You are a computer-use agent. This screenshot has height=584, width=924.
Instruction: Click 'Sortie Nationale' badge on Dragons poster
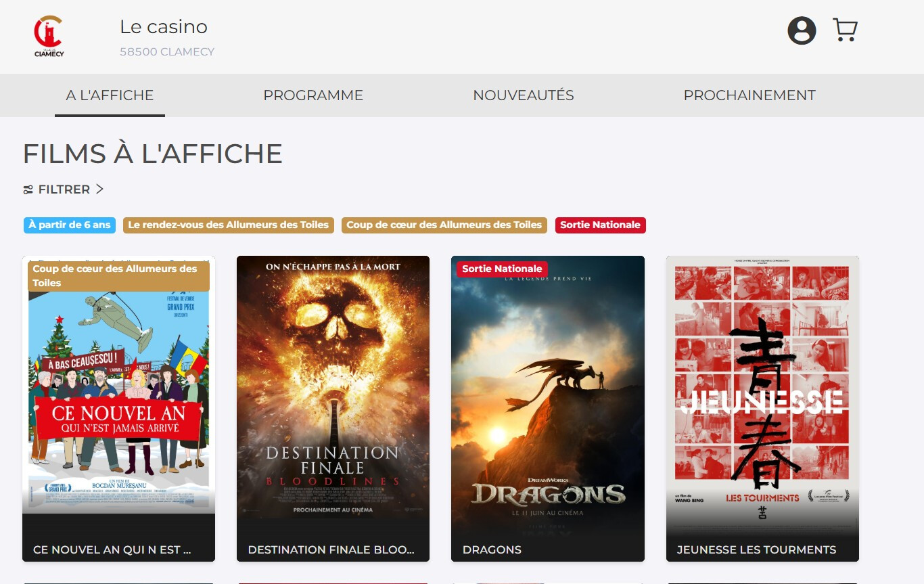pyautogui.click(x=502, y=269)
